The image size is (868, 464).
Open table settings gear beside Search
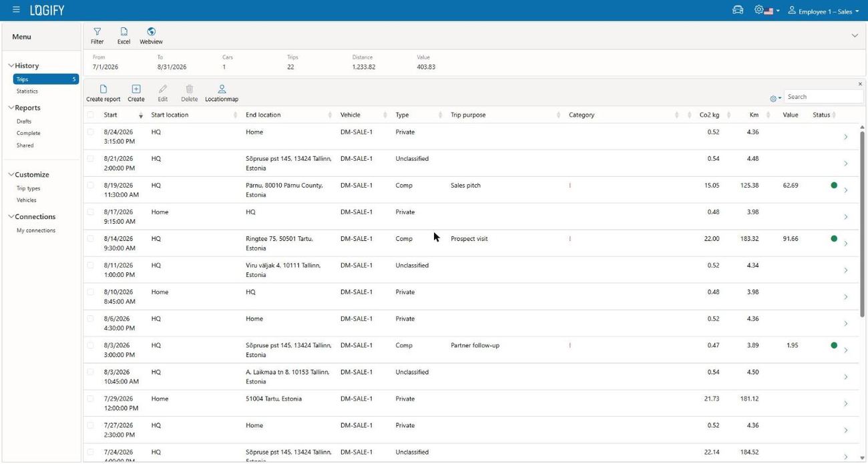pyautogui.click(x=775, y=98)
